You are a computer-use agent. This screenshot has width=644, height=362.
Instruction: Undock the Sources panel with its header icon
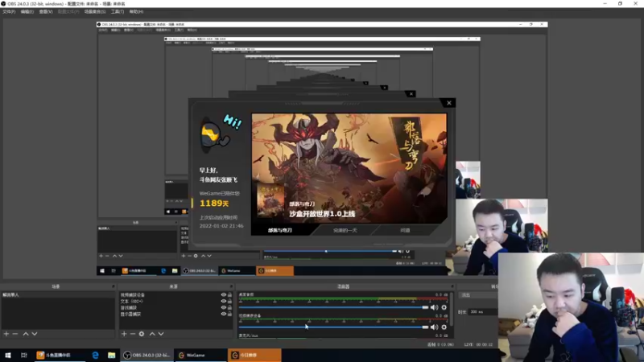click(231, 286)
